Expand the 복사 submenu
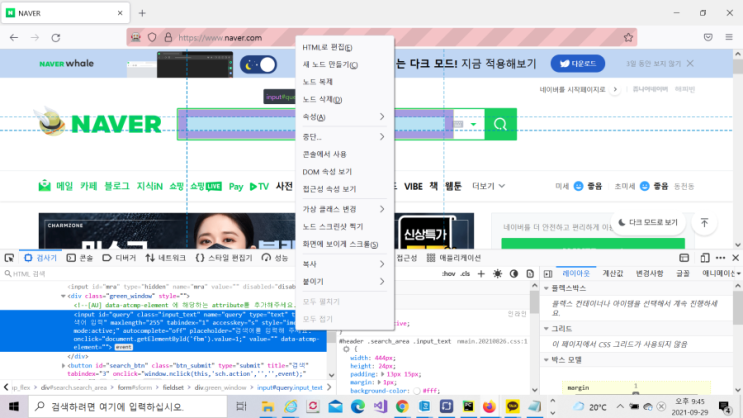This screenshot has width=743, height=418. coord(344,264)
